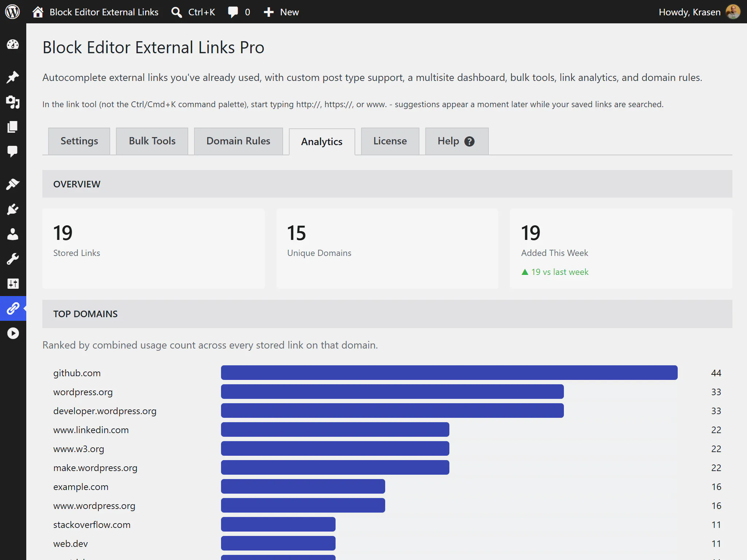Click the stackoverflow.com domain label

[x=92, y=525]
